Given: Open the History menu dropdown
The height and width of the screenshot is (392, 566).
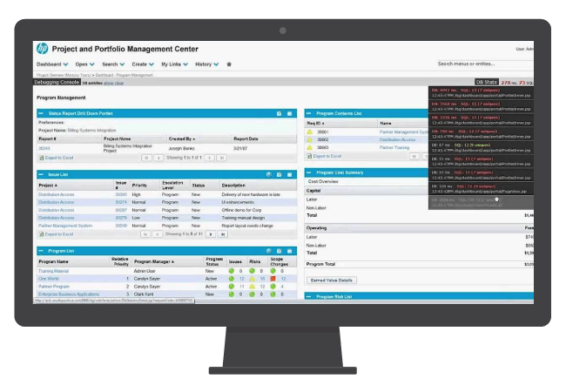Looking at the screenshot, I should 207,64.
